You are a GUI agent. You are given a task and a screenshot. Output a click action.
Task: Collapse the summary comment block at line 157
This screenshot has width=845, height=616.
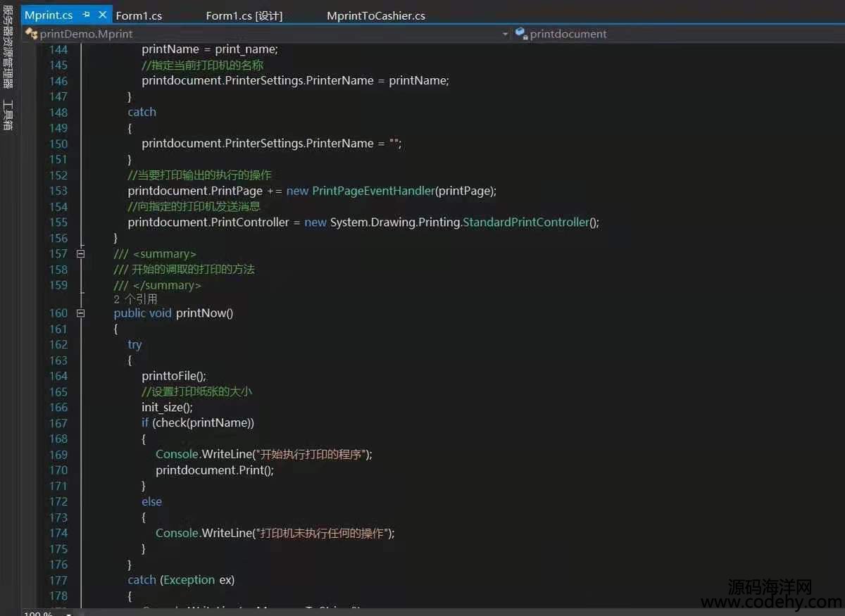[x=80, y=254]
